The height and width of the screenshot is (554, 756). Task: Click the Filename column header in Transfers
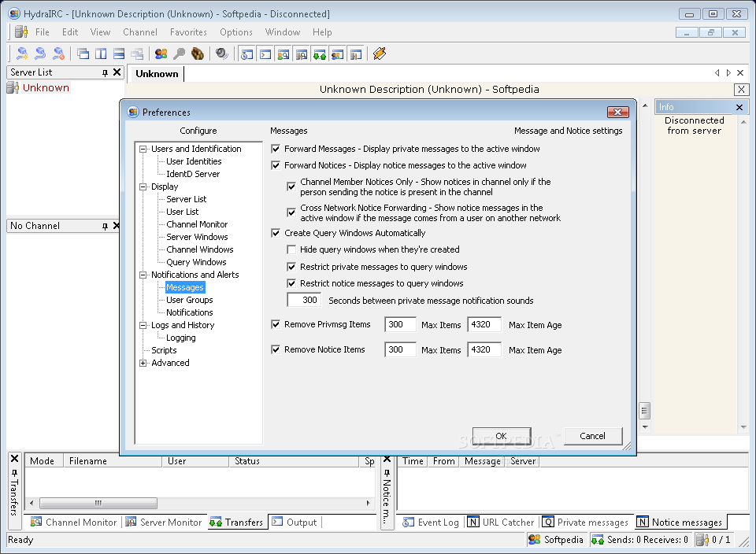click(113, 461)
